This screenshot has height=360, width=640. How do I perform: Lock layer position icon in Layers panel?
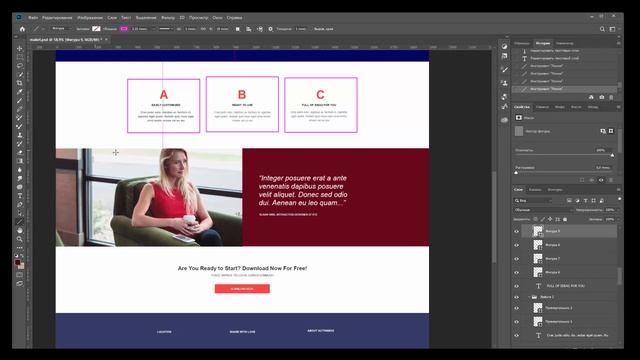550,219
